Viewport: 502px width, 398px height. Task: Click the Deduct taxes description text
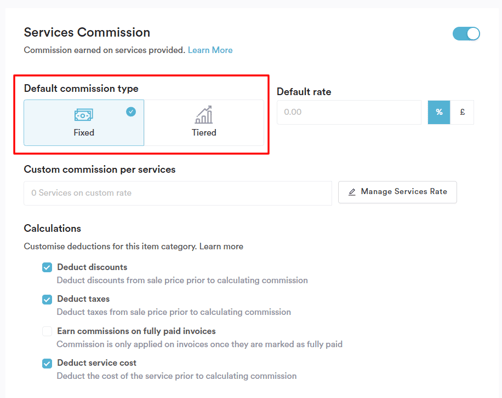coord(174,312)
